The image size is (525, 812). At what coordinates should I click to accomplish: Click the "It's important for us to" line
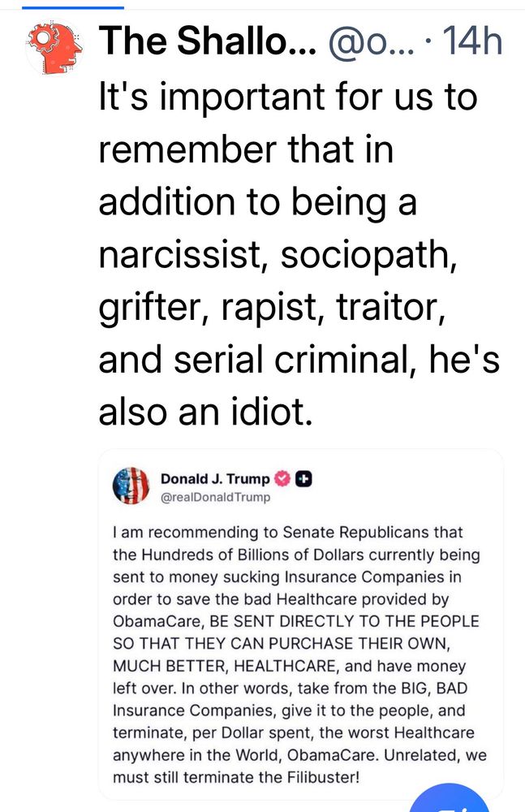[287, 98]
